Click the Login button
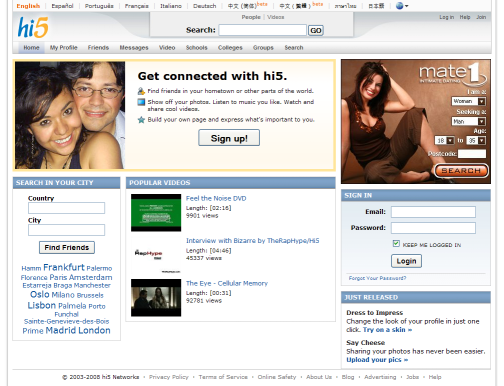This screenshot has height=386, width=504. 406,261
